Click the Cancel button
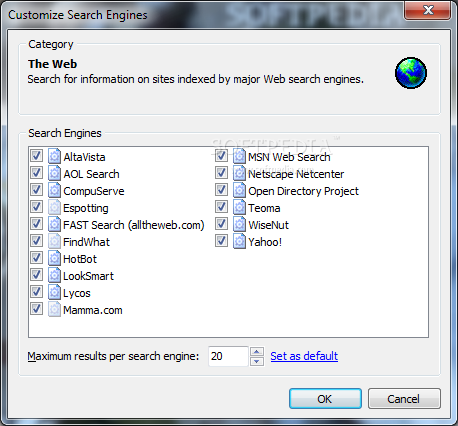The height and width of the screenshot is (426, 458). pyautogui.click(x=404, y=399)
